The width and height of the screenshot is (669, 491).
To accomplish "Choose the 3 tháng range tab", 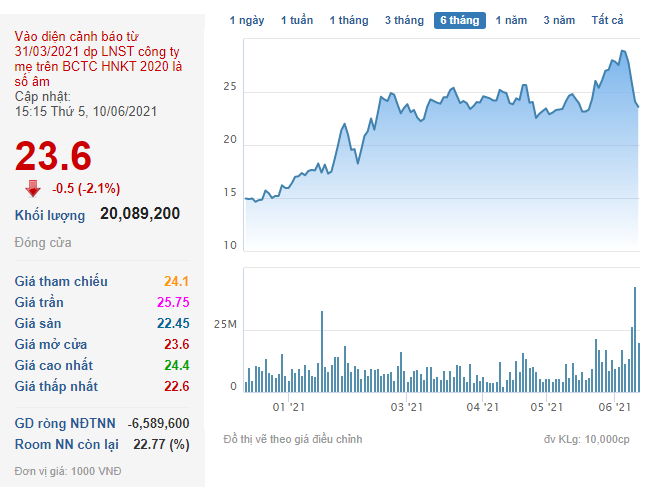I will [404, 20].
